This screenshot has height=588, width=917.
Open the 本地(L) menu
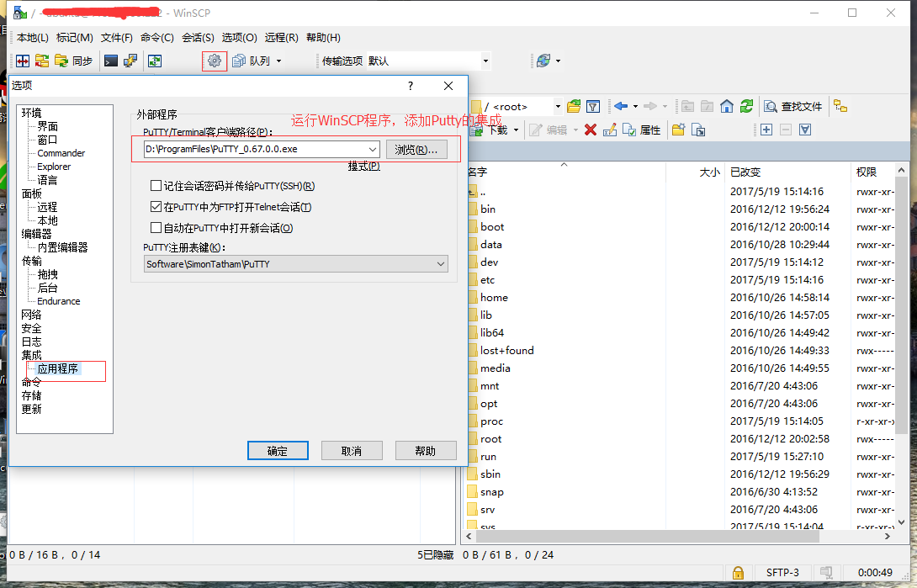[x=33, y=37]
